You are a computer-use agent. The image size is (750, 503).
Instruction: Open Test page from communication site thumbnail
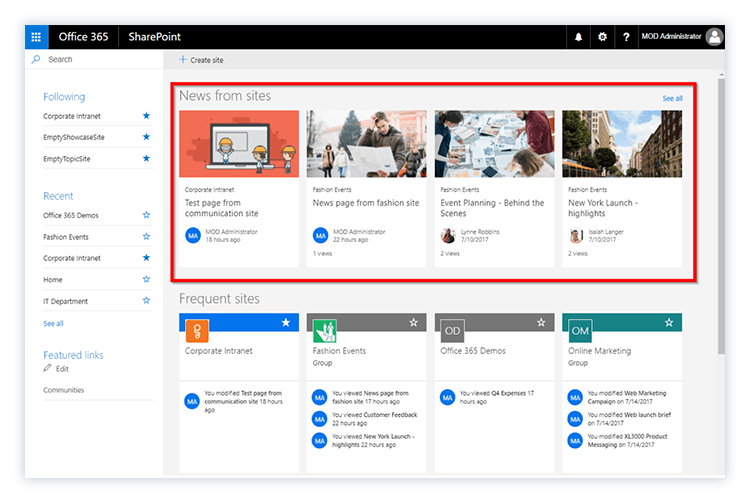239,144
